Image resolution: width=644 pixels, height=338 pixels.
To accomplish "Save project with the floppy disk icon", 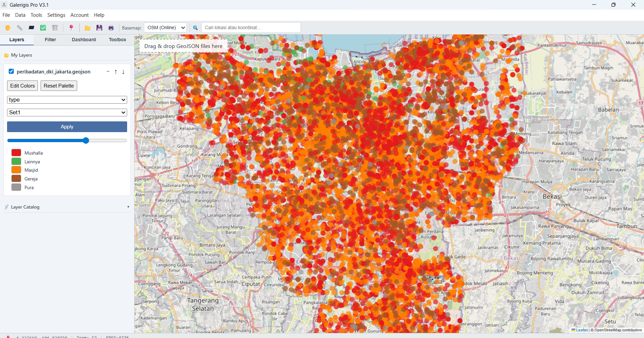I will coord(99,28).
